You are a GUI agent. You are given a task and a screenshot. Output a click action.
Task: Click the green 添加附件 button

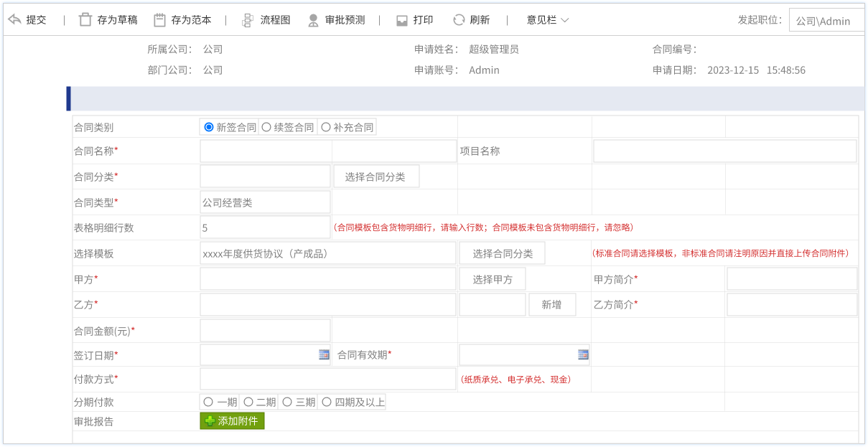pyautogui.click(x=232, y=421)
